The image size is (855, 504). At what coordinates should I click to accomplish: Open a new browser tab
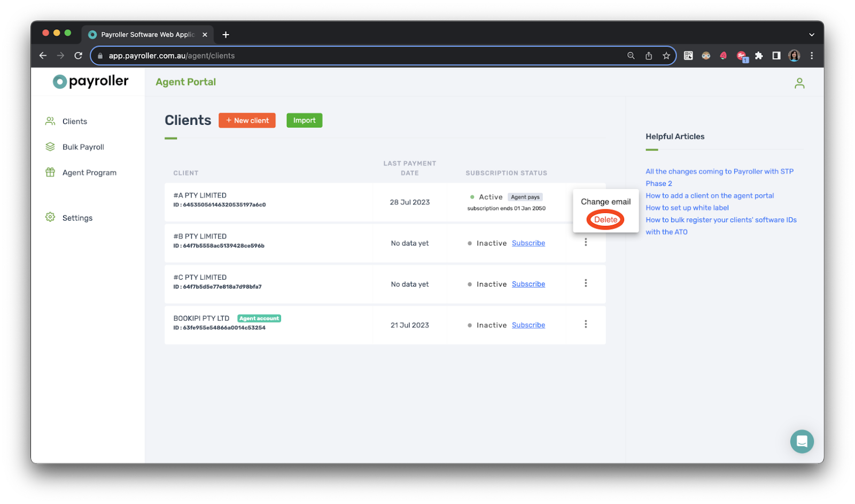226,35
